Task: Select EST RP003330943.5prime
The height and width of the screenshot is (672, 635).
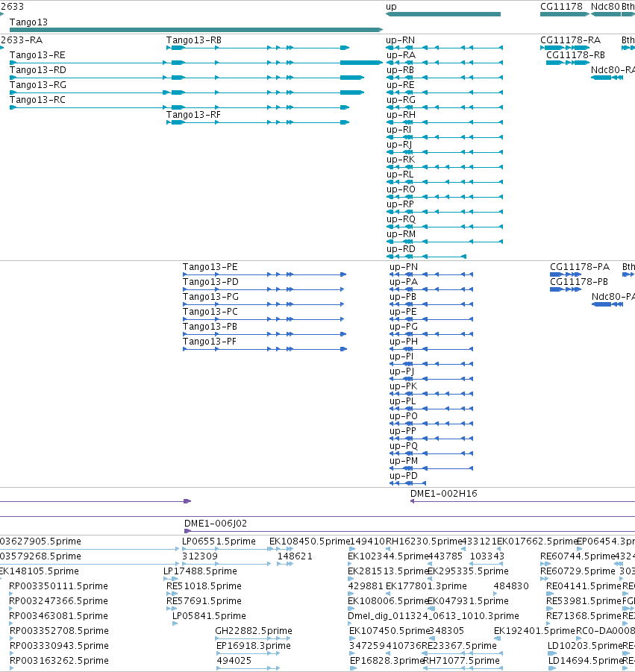Action: (x=59, y=645)
